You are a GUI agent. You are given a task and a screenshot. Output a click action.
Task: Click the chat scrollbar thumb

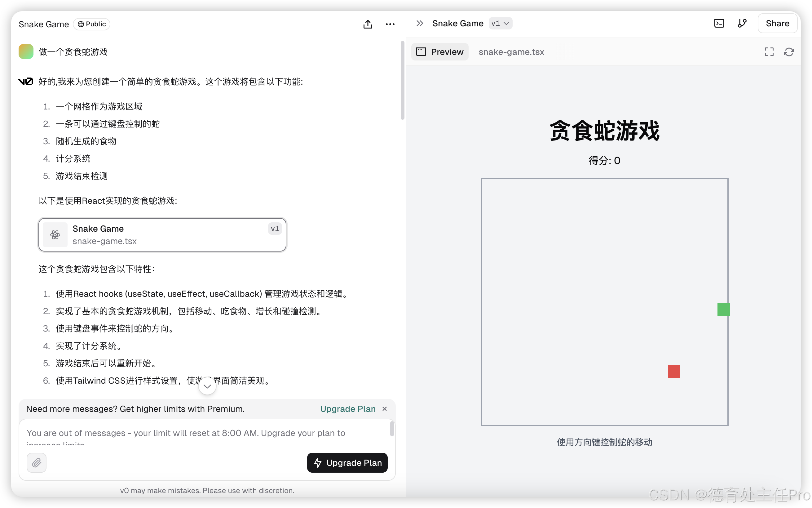[402, 81]
